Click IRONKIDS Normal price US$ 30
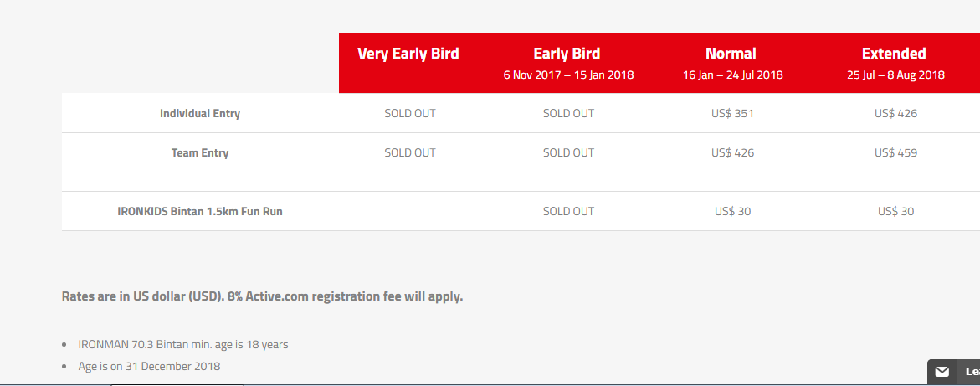Viewport: 980px width, 386px height. [732, 211]
